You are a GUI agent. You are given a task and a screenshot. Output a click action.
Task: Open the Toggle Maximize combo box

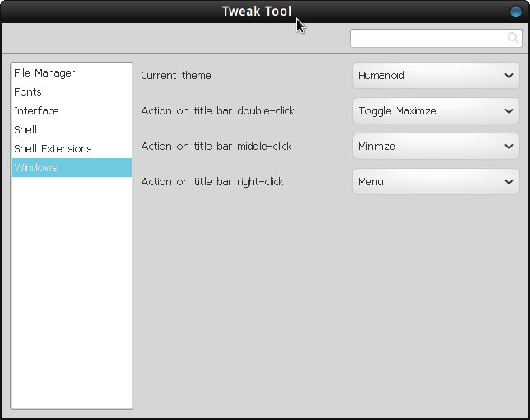pyautogui.click(x=435, y=111)
